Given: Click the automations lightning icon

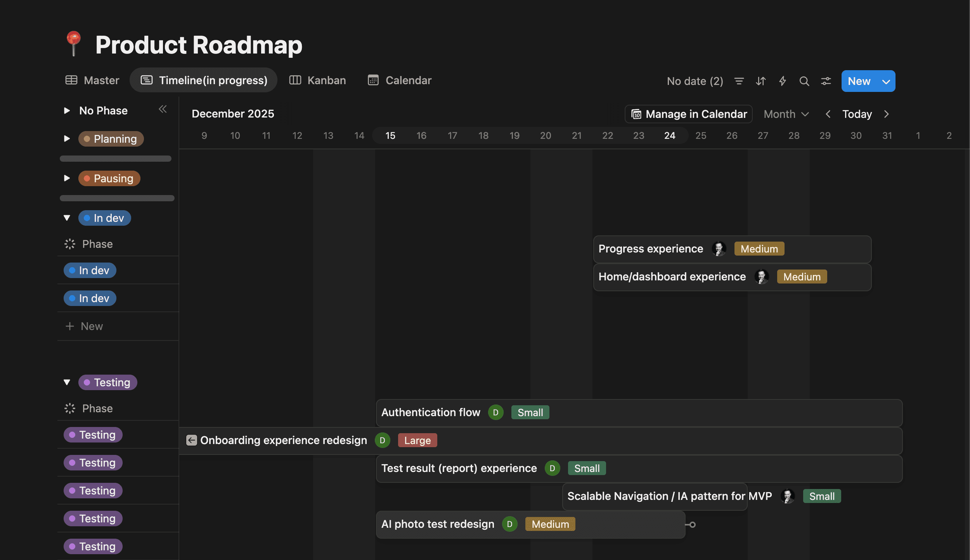Looking at the screenshot, I should (x=782, y=81).
